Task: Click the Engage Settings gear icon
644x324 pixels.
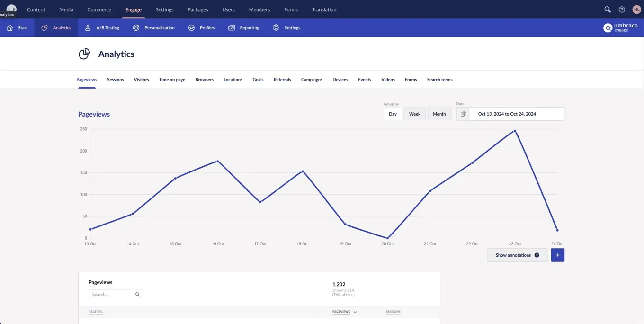Action: [x=276, y=28]
